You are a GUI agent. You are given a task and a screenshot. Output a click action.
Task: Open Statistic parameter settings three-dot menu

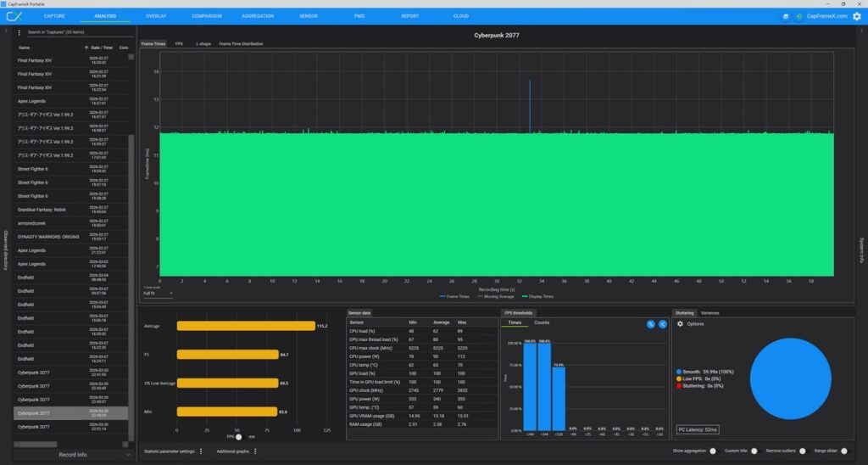201,451
